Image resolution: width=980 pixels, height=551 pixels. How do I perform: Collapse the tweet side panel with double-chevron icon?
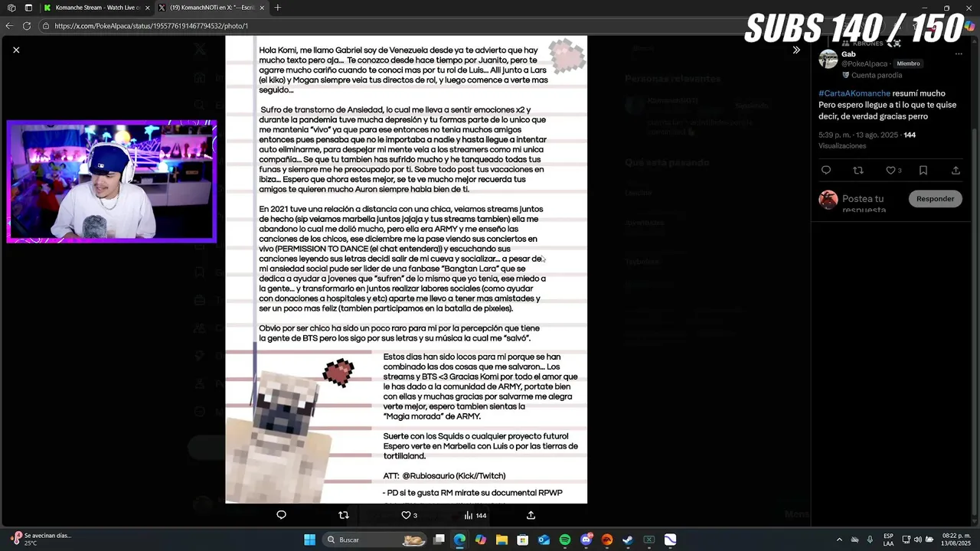click(x=796, y=50)
